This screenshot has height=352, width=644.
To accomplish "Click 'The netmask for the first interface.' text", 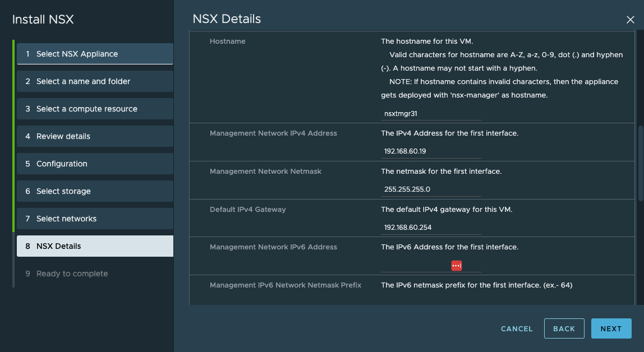I will [x=441, y=172].
